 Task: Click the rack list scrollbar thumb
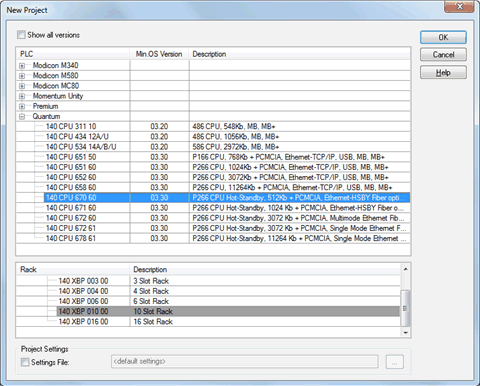(405, 308)
